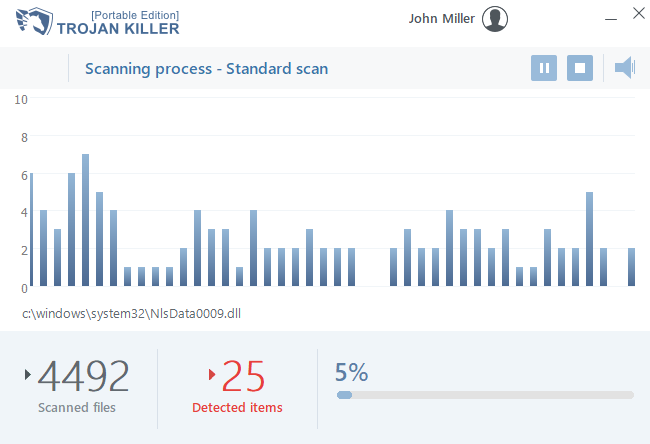The image size is (650, 444).
Task: Close the Trojan Killer window
Action: [639, 13]
